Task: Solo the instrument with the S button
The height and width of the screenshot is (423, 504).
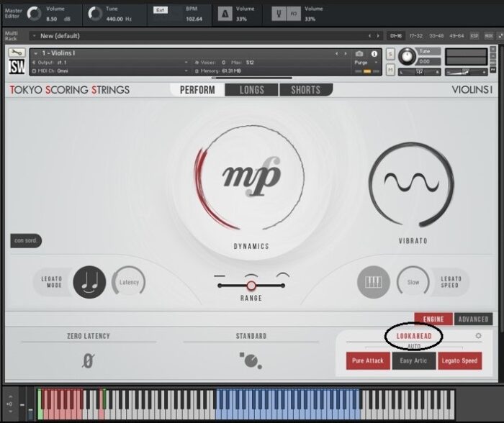Action: pyautogui.click(x=390, y=54)
